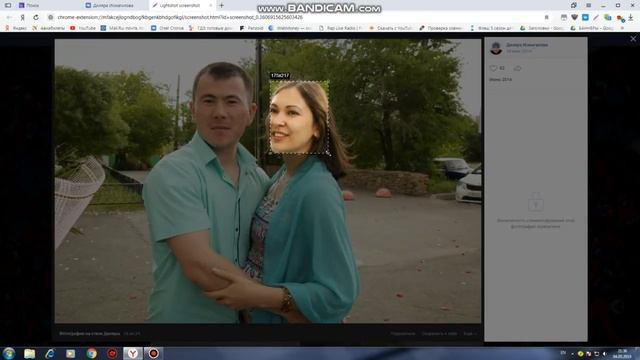Click the blue square extension icon
Screen dimensions: 640x360
pos(585,18)
